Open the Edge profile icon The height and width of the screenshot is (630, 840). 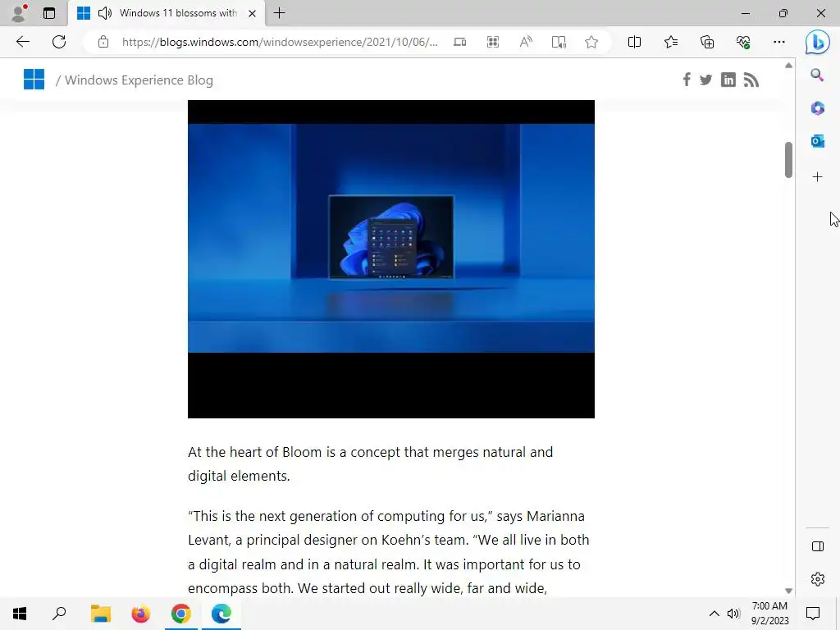click(x=20, y=13)
